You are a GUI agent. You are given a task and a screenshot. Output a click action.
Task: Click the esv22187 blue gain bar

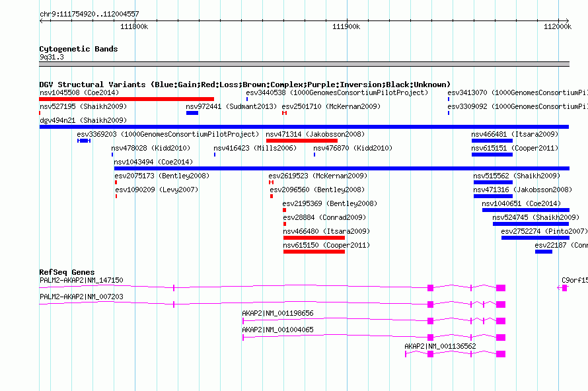[543, 252]
